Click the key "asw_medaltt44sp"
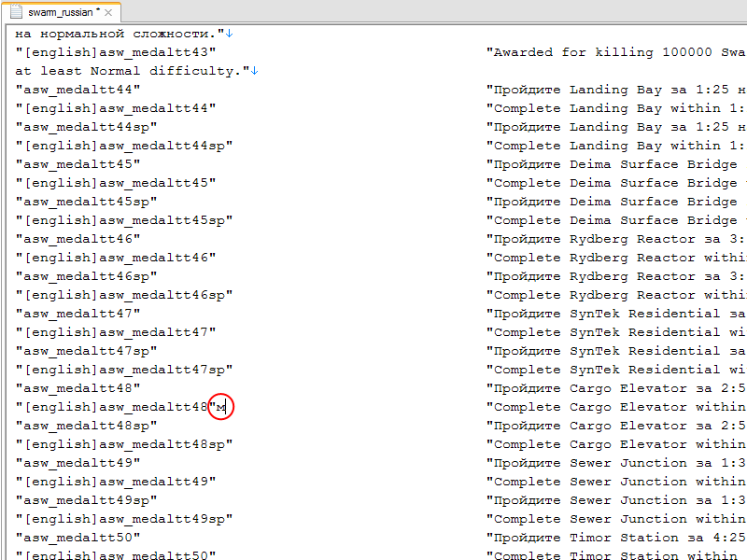Screen dimensions: 747x560 pos(86,127)
